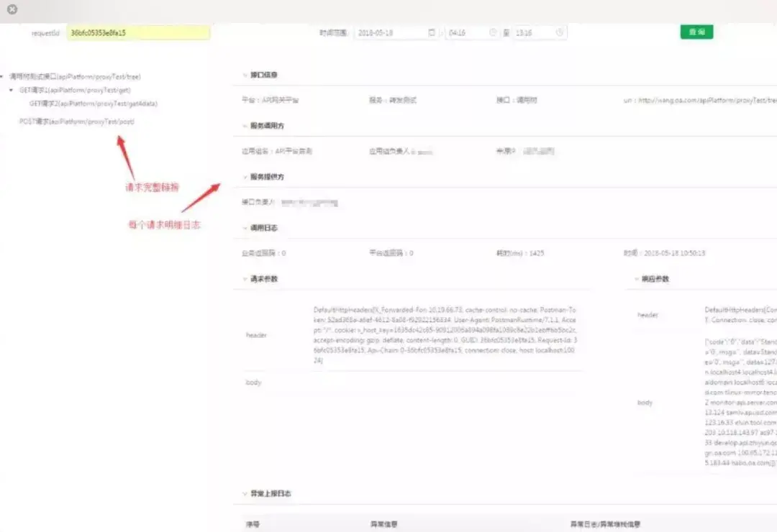Image resolution: width=777 pixels, height=532 pixels.
Task: Click the 响应参数 section title
Action: (655, 280)
